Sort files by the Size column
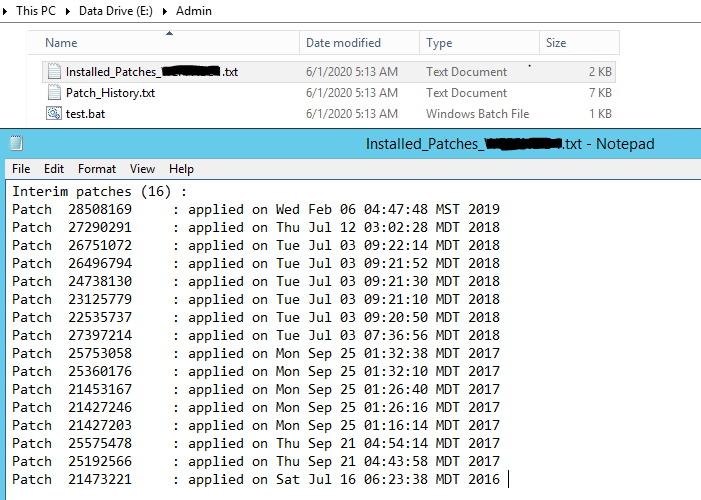Image resolution: width=701 pixels, height=500 pixels. pyautogui.click(x=579, y=43)
